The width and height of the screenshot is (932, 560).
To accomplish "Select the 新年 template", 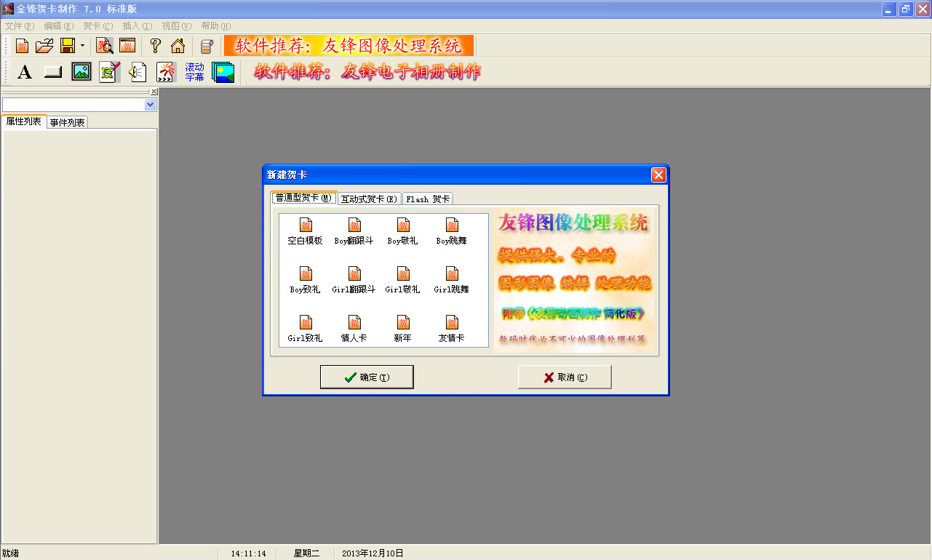I will tap(403, 329).
